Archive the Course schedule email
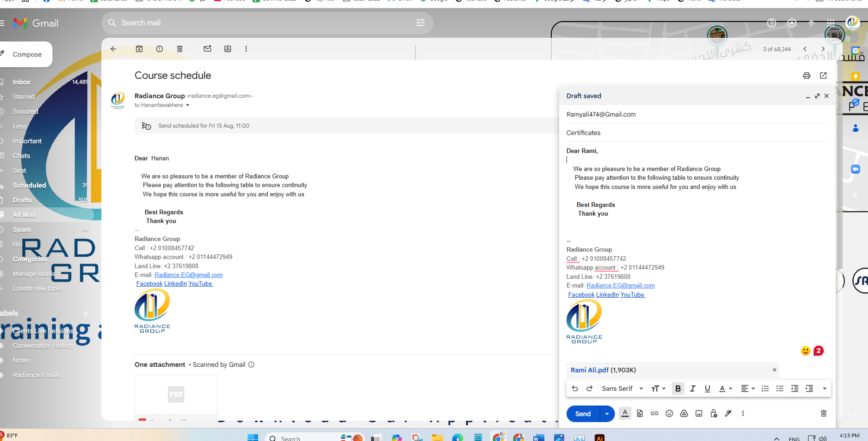Screen dimensions: 868x441 pyautogui.click(x=139, y=49)
